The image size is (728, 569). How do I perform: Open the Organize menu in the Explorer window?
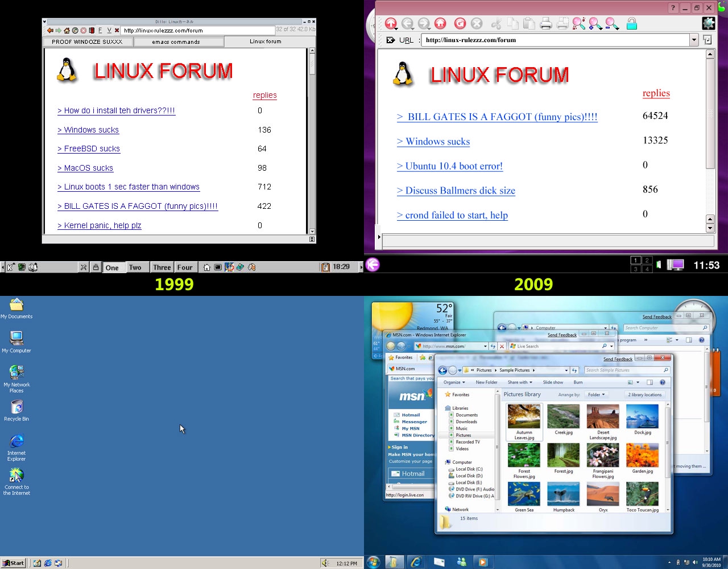pos(453,382)
